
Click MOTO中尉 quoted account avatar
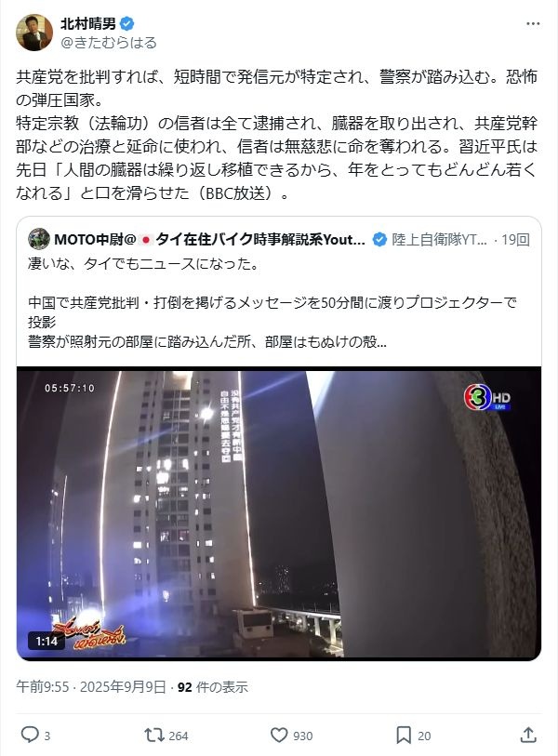click(x=38, y=239)
